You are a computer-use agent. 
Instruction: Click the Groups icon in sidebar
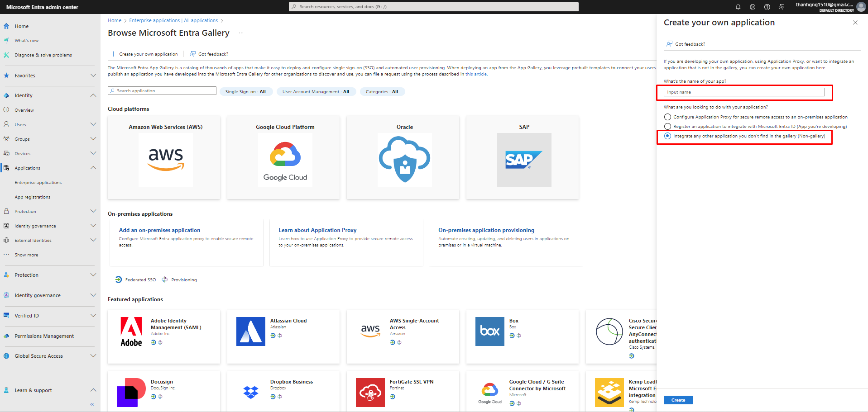tap(6, 139)
